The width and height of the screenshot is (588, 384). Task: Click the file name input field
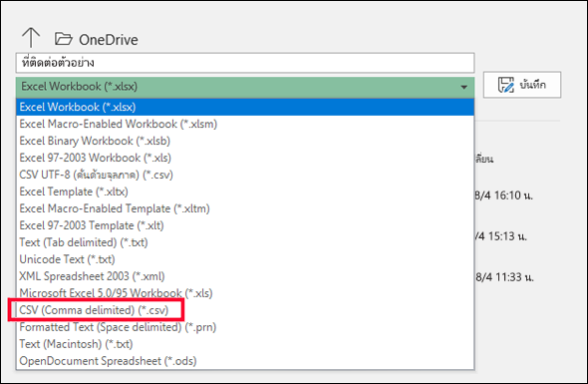click(x=245, y=63)
